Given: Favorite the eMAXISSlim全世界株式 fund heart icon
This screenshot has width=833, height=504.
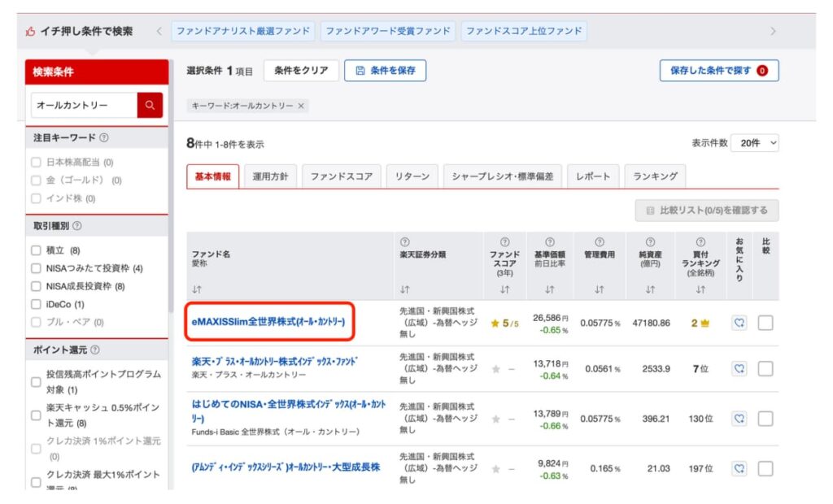Looking at the screenshot, I should (x=739, y=323).
